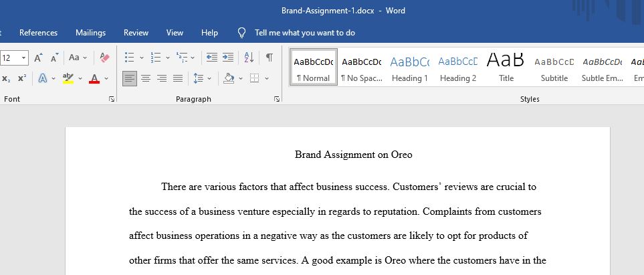Click the document title bar Brand-Assignment-1.docx
The width and height of the screenshot is (644, 275).
point(328,11)
